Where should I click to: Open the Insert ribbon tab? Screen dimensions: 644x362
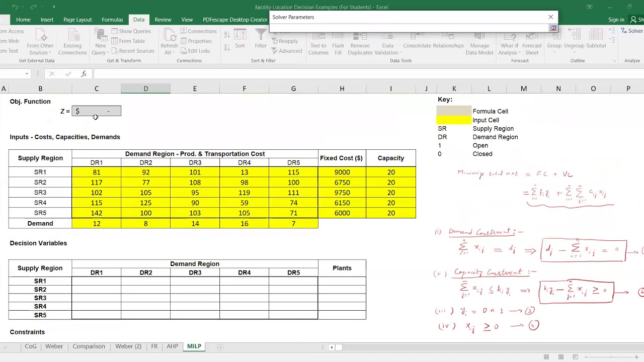click(47, 20)
